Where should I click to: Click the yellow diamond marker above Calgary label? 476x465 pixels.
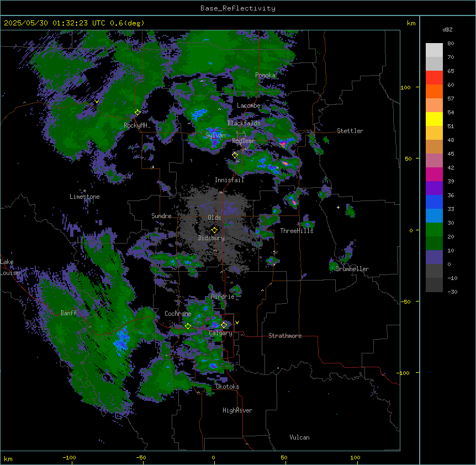(224, 325)
